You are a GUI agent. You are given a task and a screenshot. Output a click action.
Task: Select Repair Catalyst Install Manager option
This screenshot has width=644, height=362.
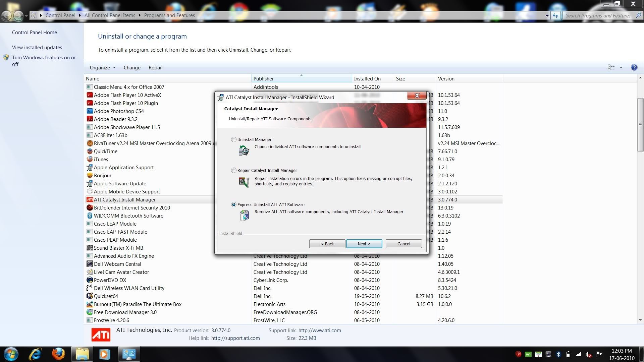[233, 170]
